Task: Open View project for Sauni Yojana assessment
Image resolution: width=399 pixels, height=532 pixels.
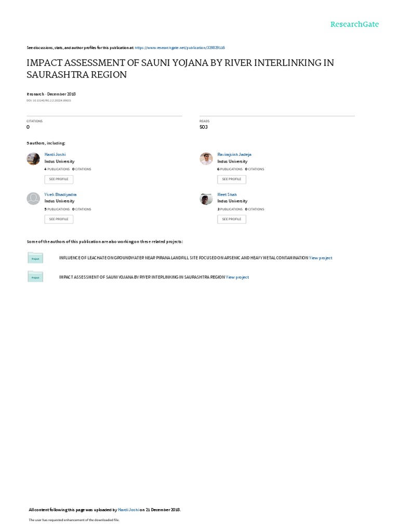Action: (x=237, y=277)
